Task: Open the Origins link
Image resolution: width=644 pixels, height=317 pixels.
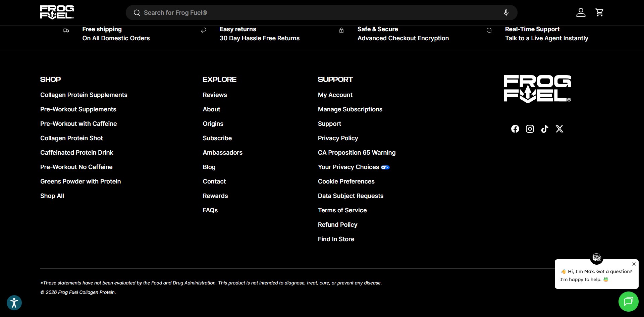Action: click(213, 124)
